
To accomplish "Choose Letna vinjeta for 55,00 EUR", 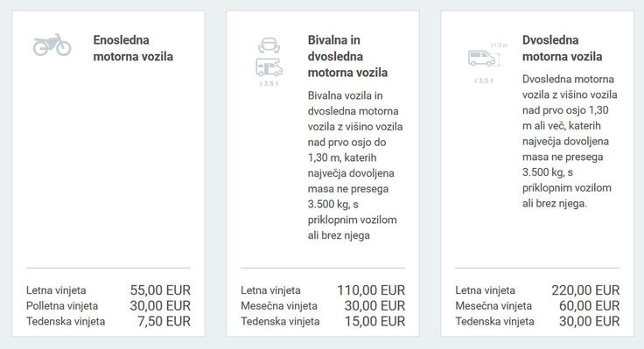I will tap(108, 290).
